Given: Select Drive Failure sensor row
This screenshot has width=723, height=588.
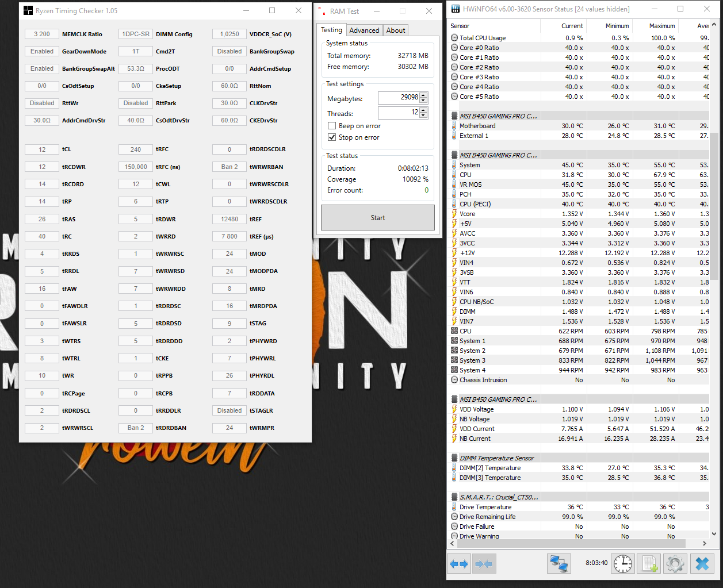Looking at the screenshot, I should pyautogui.click(x=579, y=526).
